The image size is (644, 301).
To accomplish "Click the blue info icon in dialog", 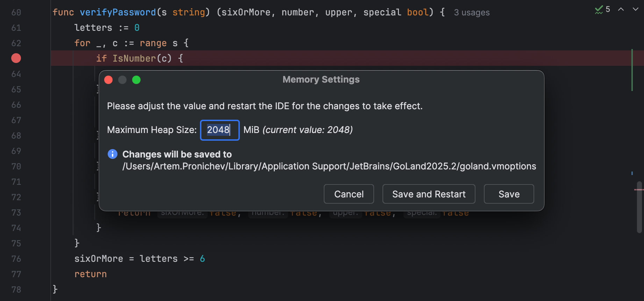I will (113, 154).
